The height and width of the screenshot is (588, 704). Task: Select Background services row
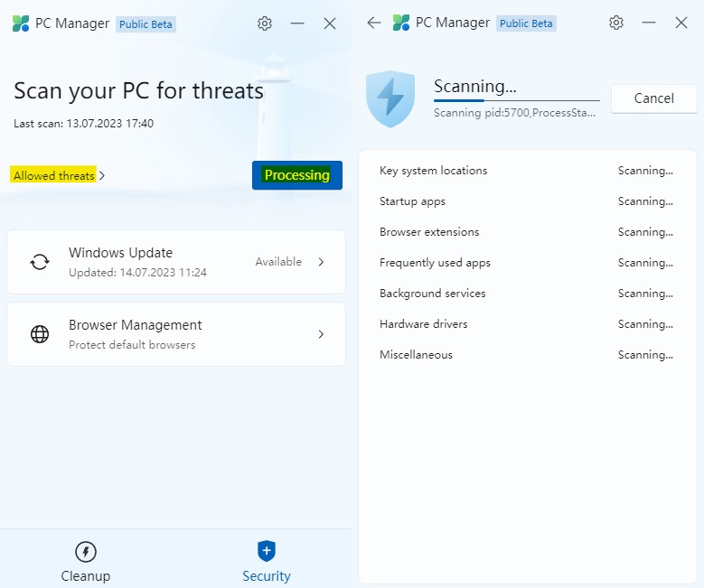tap(527, 294)
